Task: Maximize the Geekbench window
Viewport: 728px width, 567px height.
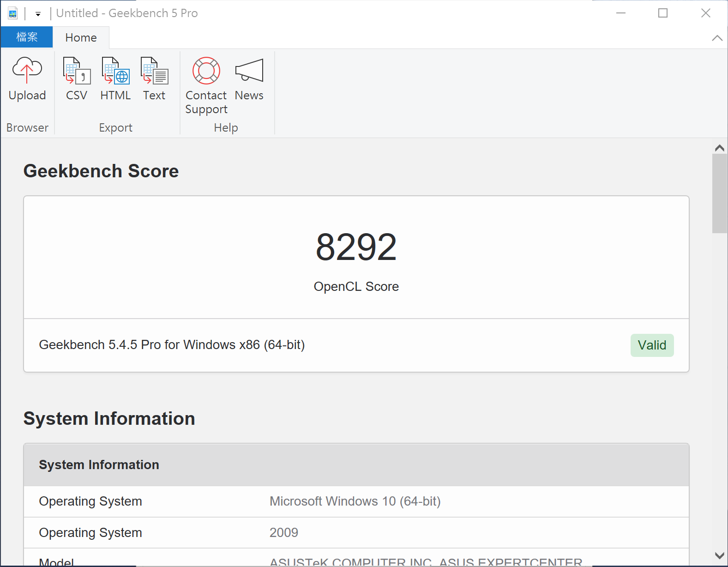Action: [663, 13]
